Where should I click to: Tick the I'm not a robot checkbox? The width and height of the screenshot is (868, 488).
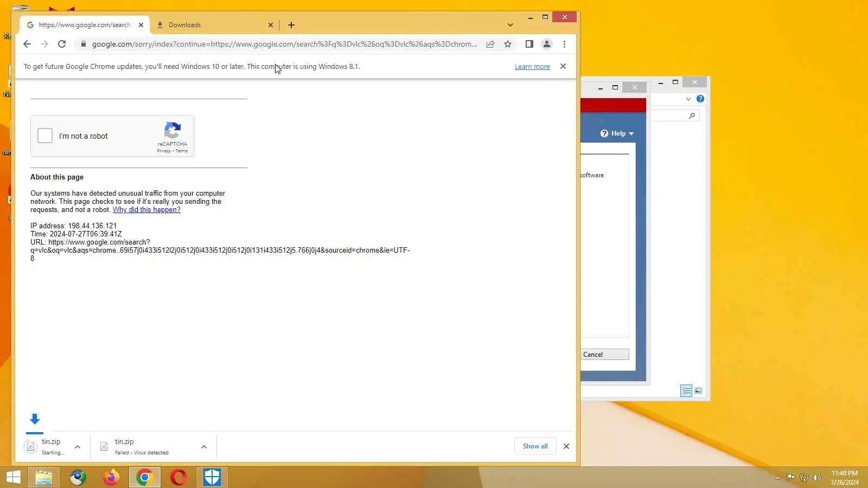(x=45, y=136)
